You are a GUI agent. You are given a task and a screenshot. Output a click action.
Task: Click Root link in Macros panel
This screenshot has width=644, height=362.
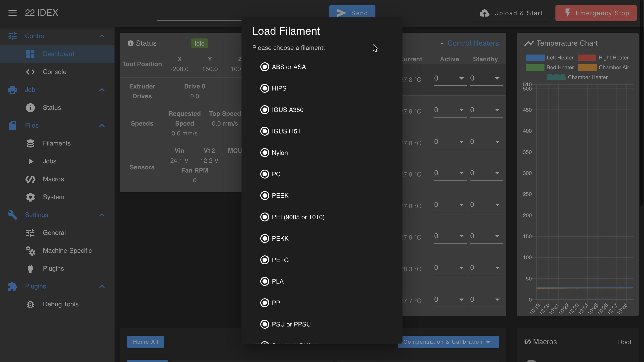625,342
